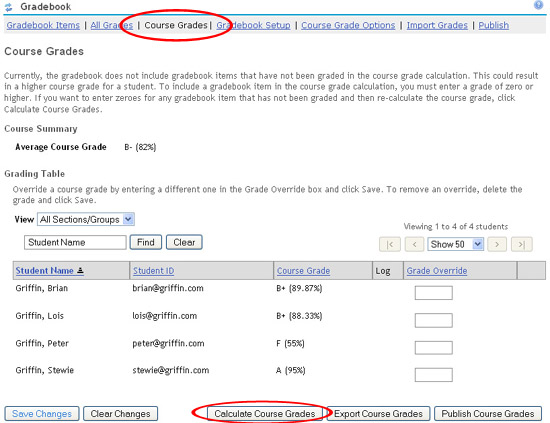
Task: Click the Find button
Action: point(146,242)
